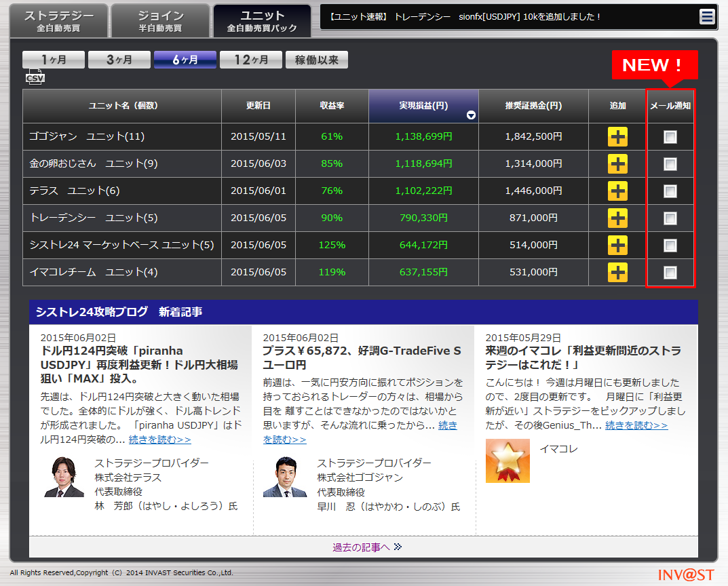Add テラス ユニット with plus icon
Image resolution: width=728 pixels, height=586 pixels.
tap(617, 191)
